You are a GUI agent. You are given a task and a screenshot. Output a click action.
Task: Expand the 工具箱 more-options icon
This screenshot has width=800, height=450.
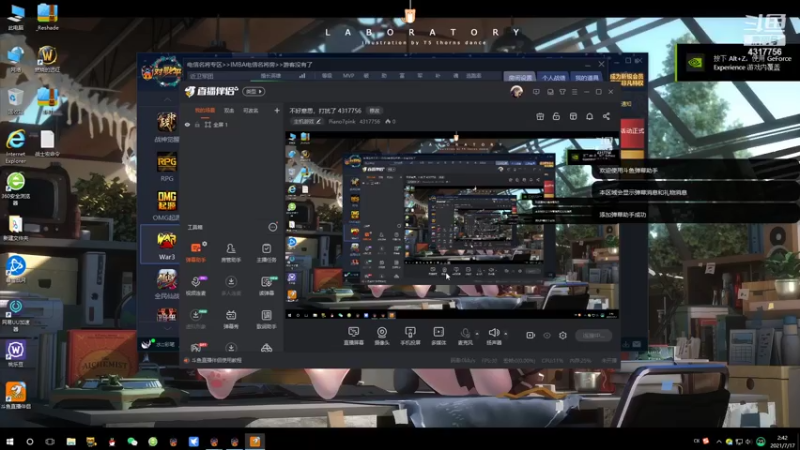[273, 227]
